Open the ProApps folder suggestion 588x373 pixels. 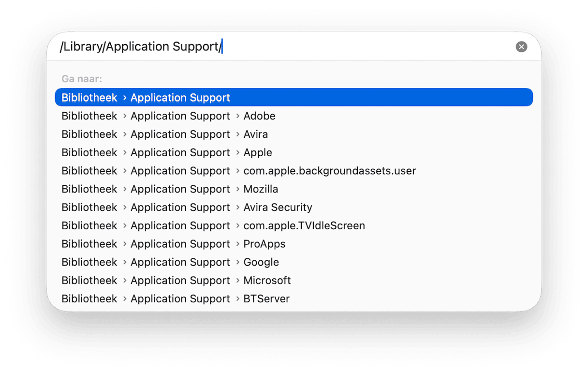294,244
